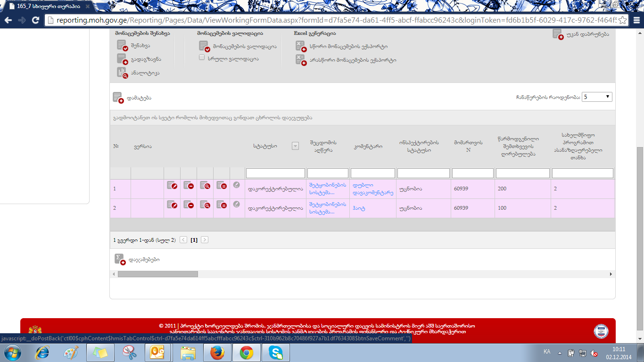Click delete icon in row 2
This screenshot has width=644, height=362.
[189, 205]
